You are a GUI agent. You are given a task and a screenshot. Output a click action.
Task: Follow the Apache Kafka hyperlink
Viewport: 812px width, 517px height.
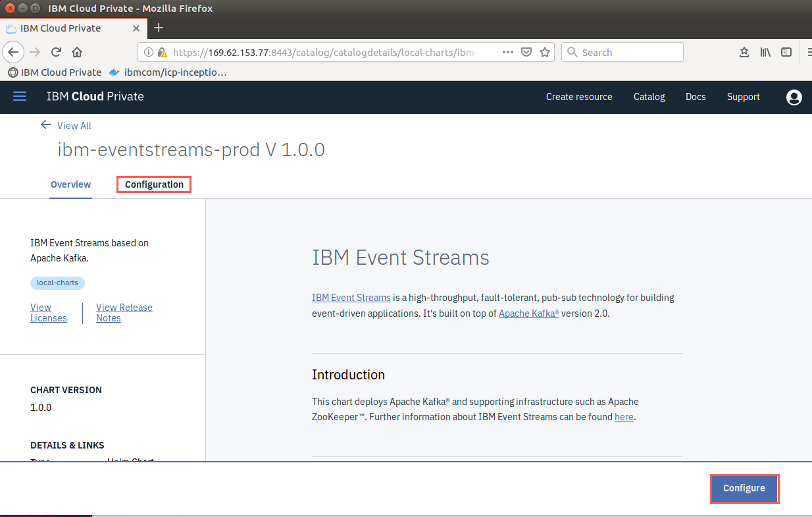(529, 313)
